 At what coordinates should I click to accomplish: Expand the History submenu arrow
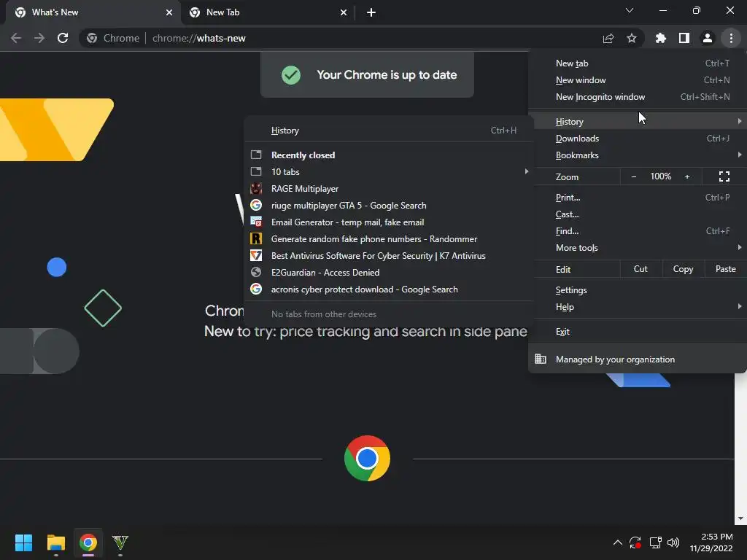740,122
